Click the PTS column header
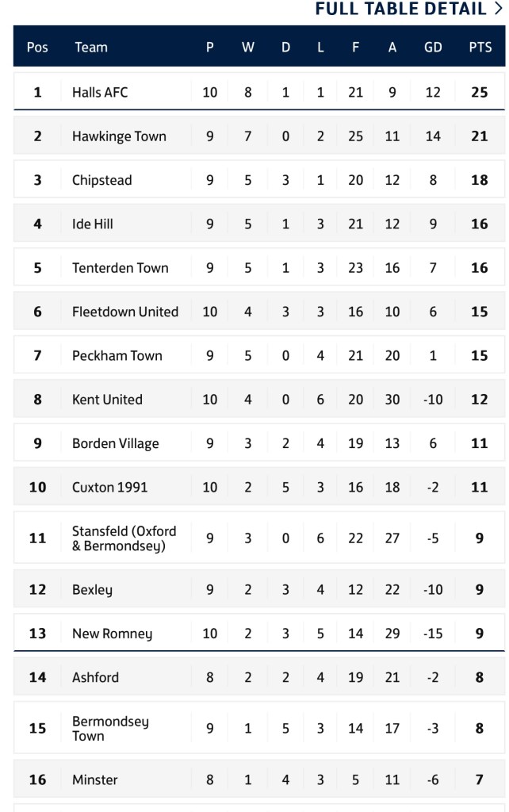The width and height of the screenshot is (509, 812). (480, 47)
